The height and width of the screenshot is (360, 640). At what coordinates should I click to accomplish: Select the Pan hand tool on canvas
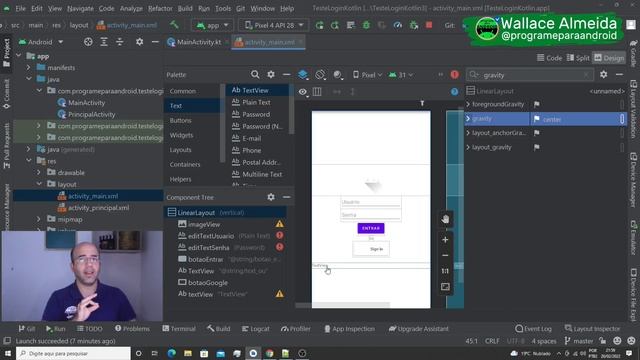[x=445, y=219]
